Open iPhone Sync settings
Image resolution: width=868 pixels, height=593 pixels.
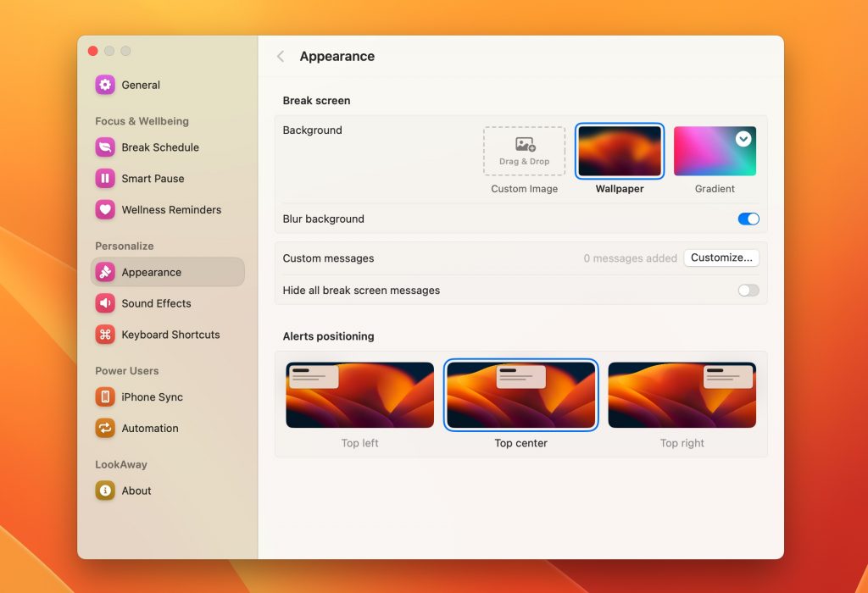coord(150,396)
